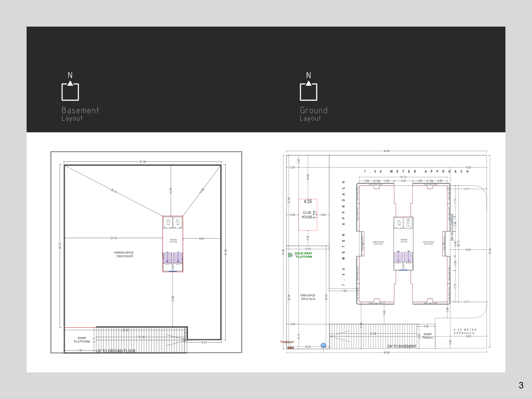Click the 5.48 dimension below the building
Viewport: 532px width, 399px height.
(384, 313)
